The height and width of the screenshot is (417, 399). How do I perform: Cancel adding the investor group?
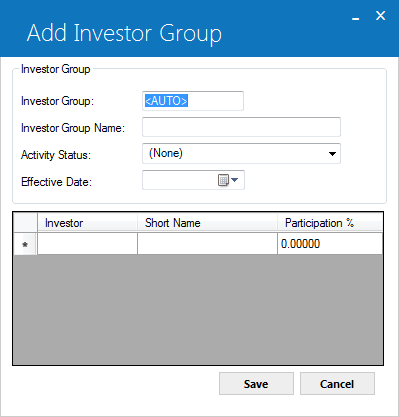337,384
